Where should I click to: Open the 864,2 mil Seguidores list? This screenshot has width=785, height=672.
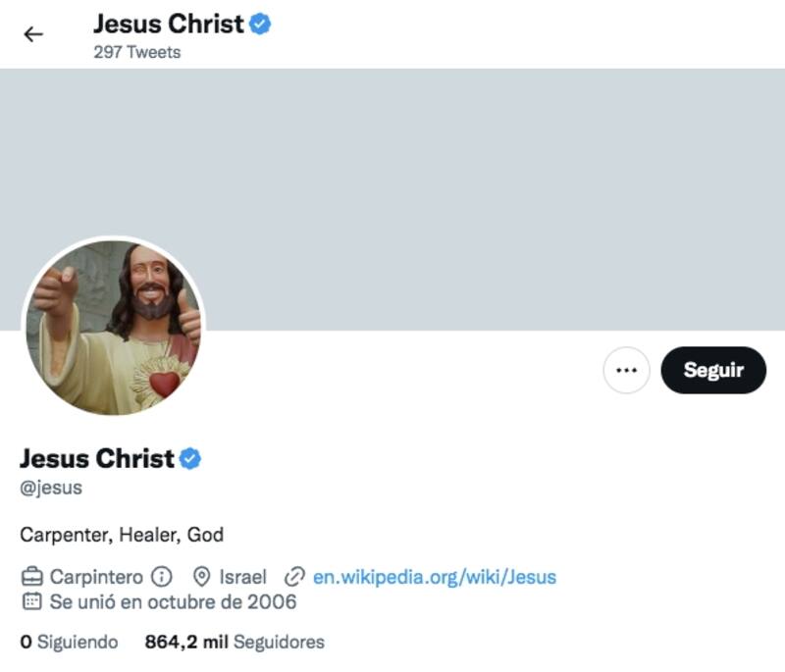point(235,643)
